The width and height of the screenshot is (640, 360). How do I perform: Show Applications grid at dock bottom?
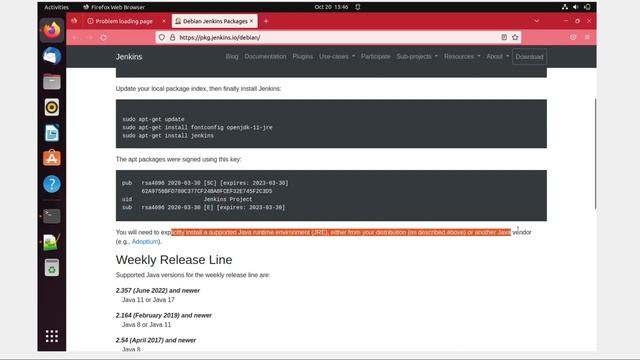tap(52, 336)
